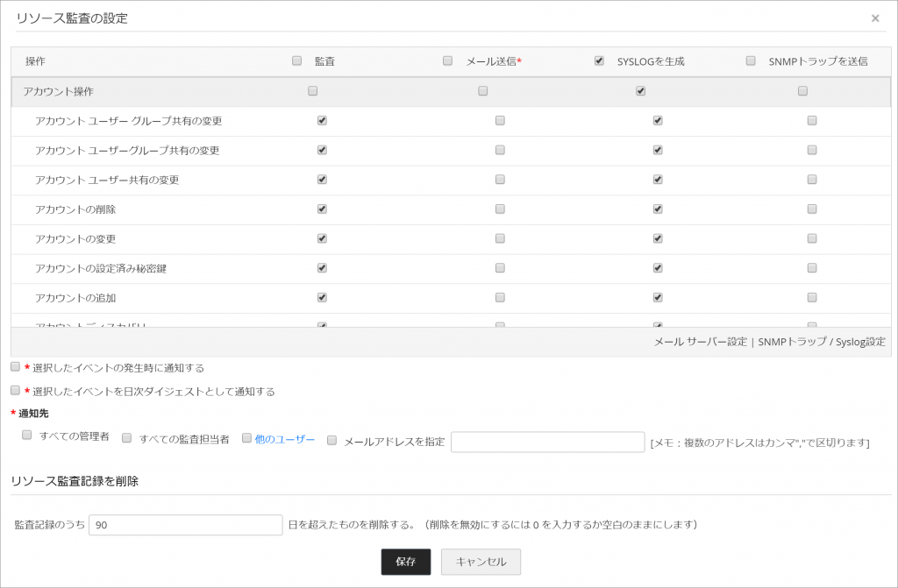898x588 pixels.
Task: Check メール送信 for アカウント ユーザー共有の変更
Action: coord(500,180)
